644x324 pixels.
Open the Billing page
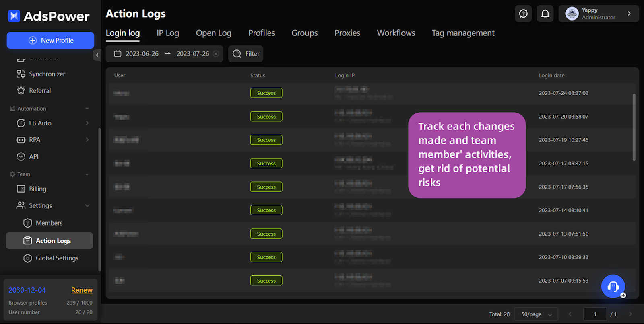(37, 189)
